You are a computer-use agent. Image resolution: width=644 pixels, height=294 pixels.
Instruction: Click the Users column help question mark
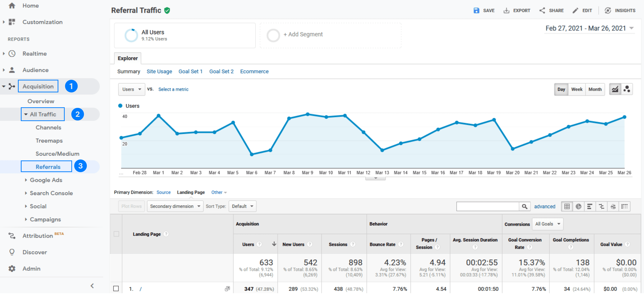tap(259, 244)
